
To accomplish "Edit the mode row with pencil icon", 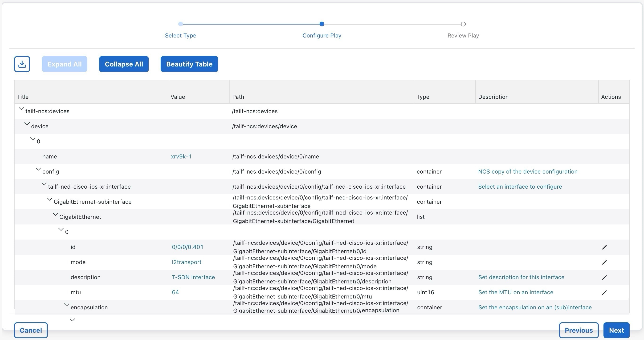I will pos(604,262).
